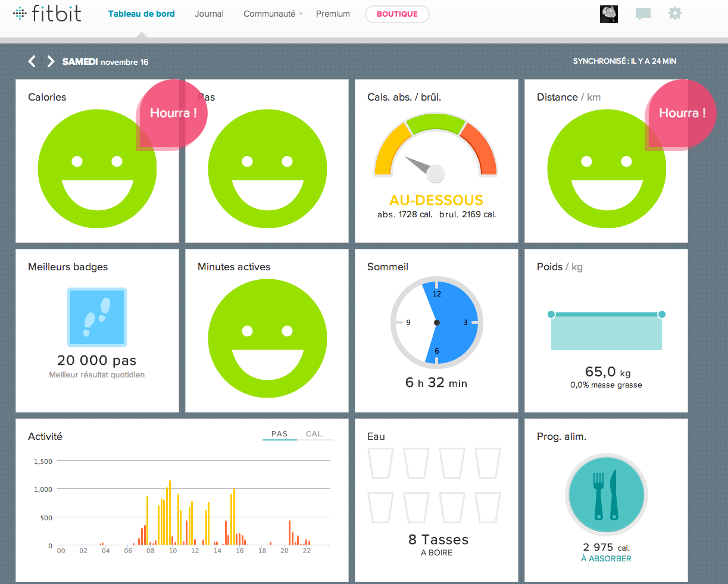This screenshot has height=584, width=728.
Task: Expand the Communauté dropdown menu
Action: click(x=273, y=14)
